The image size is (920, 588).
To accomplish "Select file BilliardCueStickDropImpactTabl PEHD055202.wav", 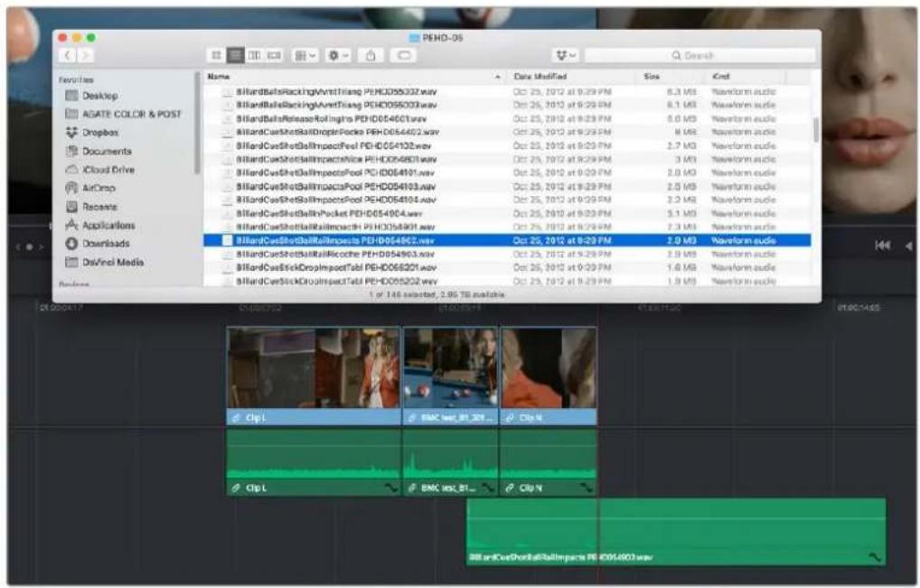I will pos(507,281).
